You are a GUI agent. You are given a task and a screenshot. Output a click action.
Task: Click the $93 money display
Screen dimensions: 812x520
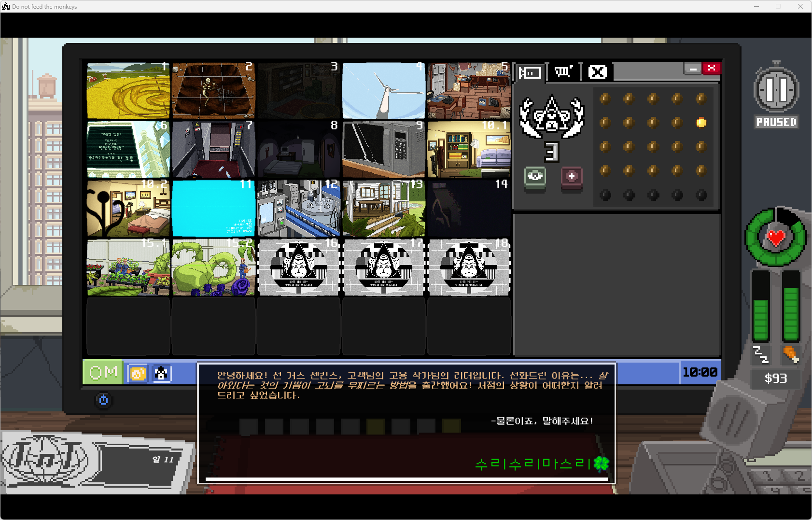[x=776, y=379]
